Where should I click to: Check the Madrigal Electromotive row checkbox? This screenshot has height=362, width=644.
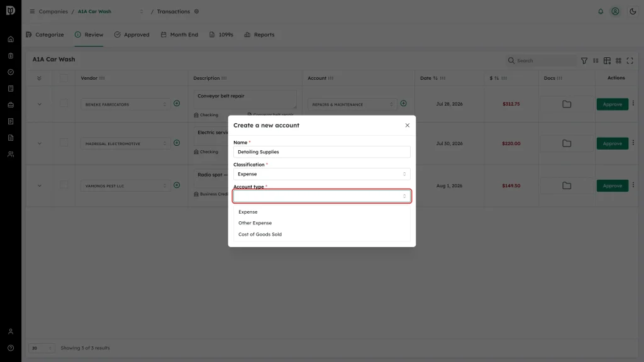64,143
